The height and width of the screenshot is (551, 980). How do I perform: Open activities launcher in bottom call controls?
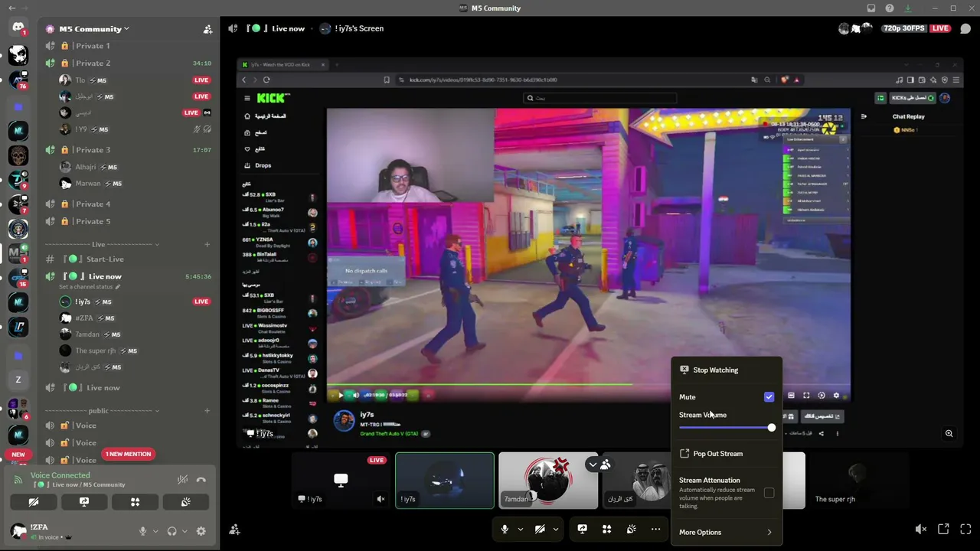606,529
